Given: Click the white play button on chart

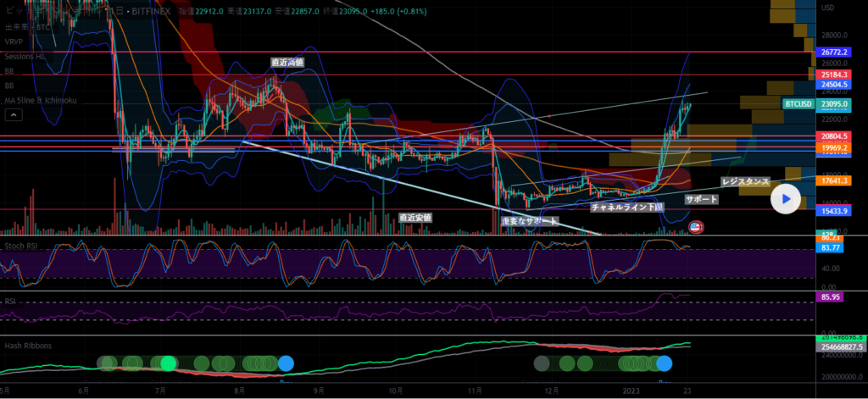Looking at the screenshot, I should click(x=786, y=198).
